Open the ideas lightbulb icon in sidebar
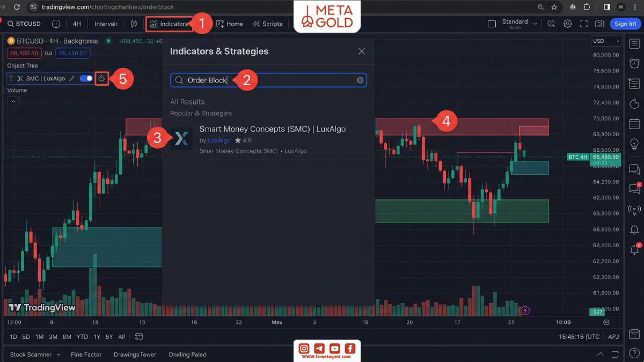This screenshot has height=362, width=644. pos(634,143)
